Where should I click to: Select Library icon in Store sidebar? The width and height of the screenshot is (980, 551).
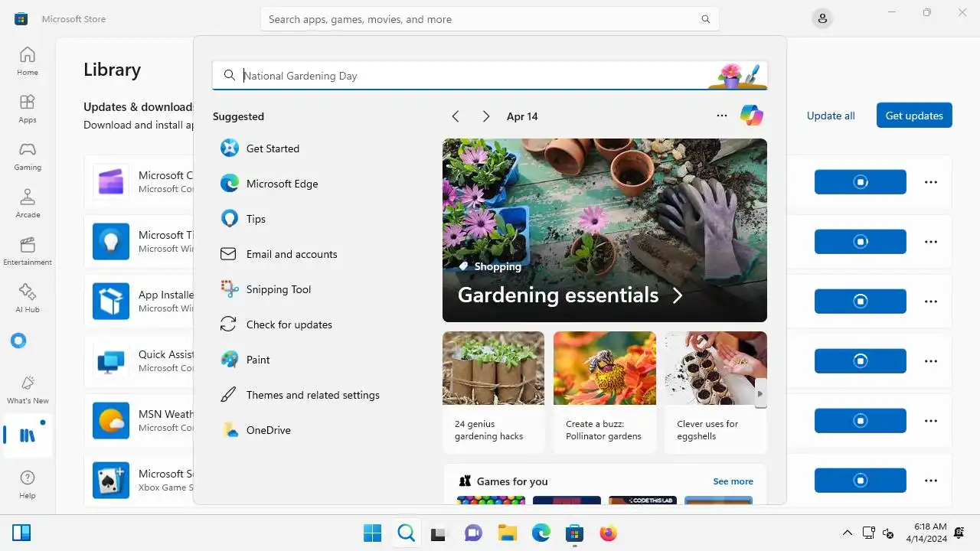[28, 435]
